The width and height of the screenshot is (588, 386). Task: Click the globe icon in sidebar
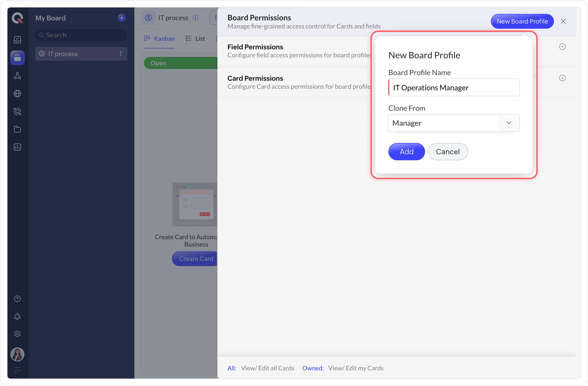pyautogui.click(x=17, y=94)
